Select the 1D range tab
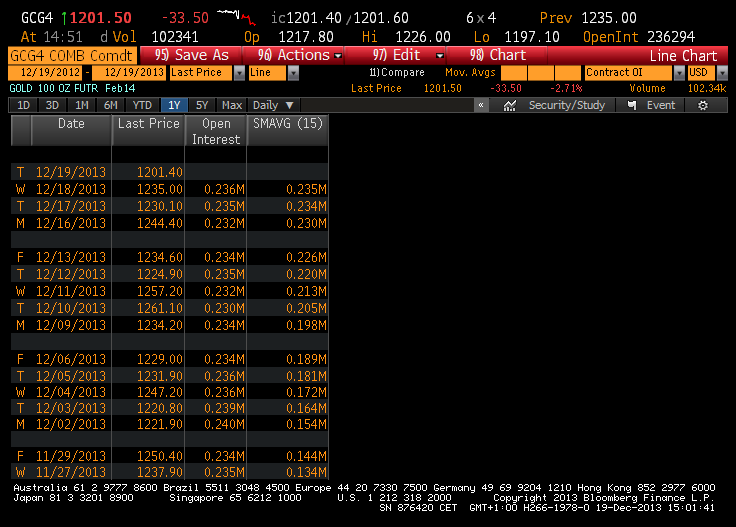Image resolution: width=736 pixels, height=527 pixels. 23,105
